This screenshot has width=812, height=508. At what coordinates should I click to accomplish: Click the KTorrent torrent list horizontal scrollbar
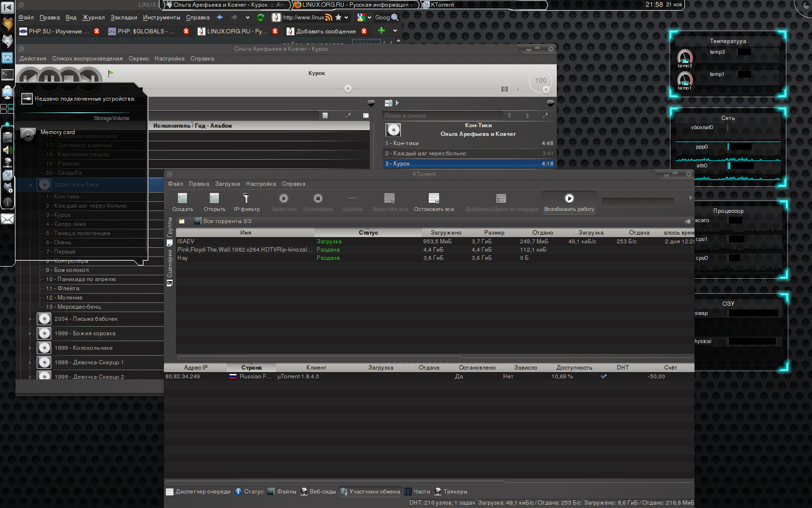(319, 358)
